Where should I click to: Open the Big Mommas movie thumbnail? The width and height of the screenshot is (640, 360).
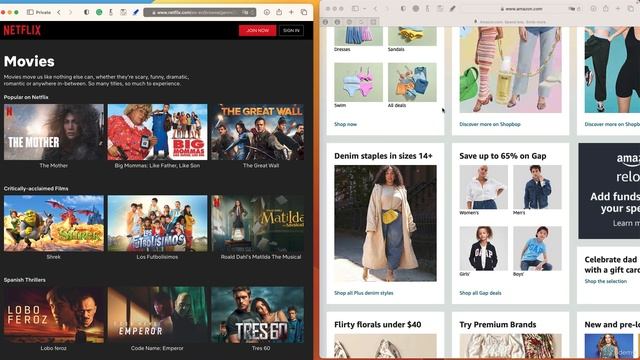[158, 132]
